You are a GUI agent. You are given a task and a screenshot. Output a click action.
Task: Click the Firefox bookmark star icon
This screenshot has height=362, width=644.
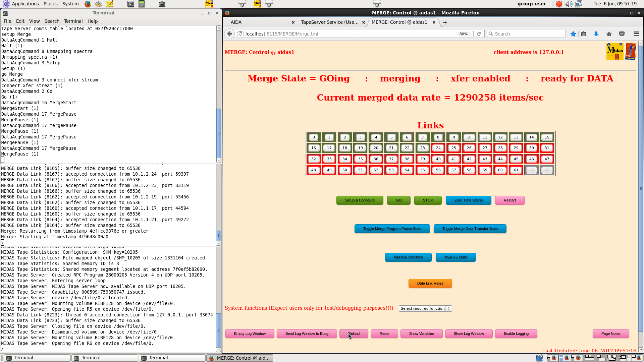coord(573,34)
